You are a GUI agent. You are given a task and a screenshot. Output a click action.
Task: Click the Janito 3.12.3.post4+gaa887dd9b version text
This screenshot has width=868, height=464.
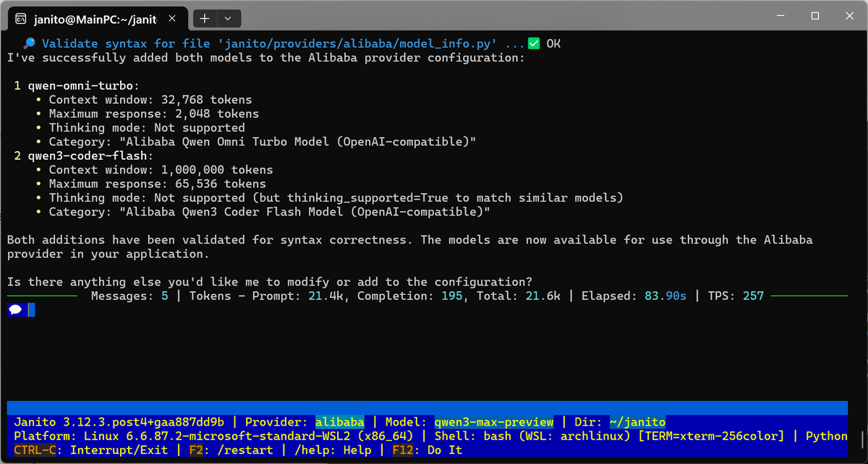tap(119, 422)
